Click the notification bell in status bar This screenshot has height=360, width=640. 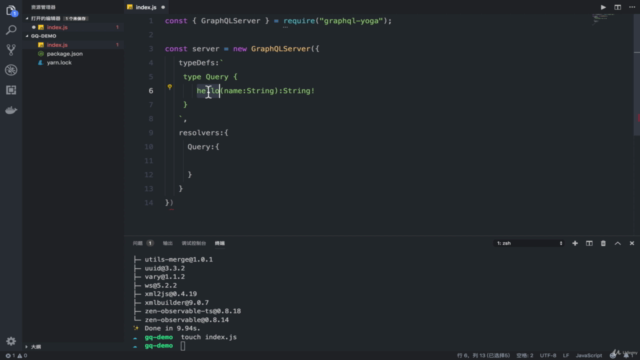(626, 356)
